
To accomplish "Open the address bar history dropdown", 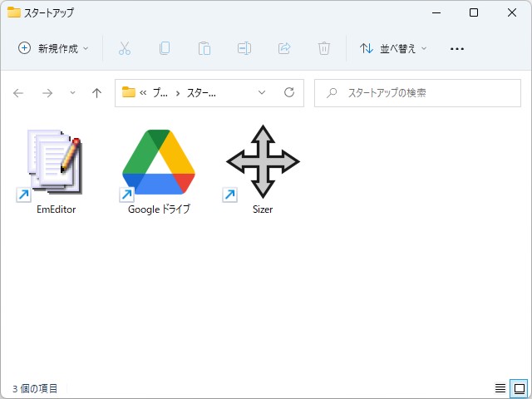I will click(x=262, y=92).
